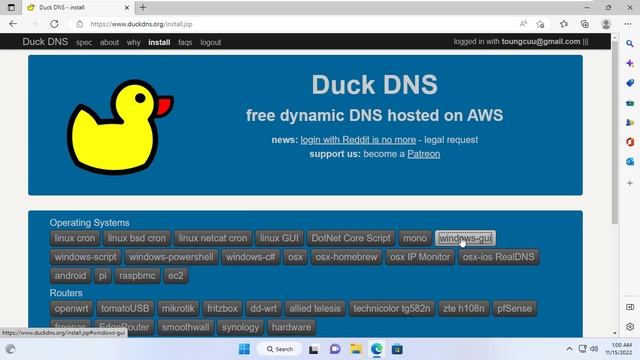Choose the osx button
This screenshot has width=640, height=360.
pos(296,257)
